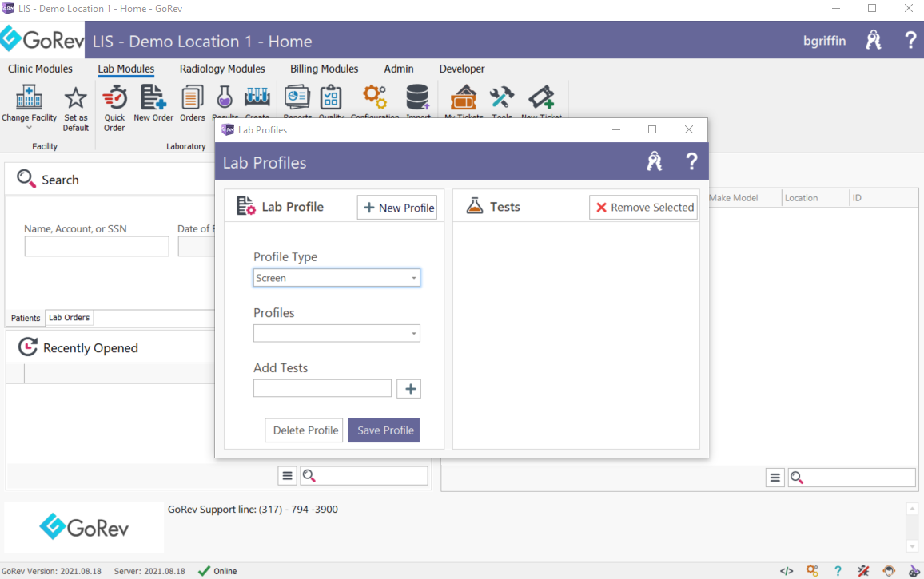Click the keys icon in Lab Profiles header
The height and width of the screenshot is (579, 924).
click(654, 161)
